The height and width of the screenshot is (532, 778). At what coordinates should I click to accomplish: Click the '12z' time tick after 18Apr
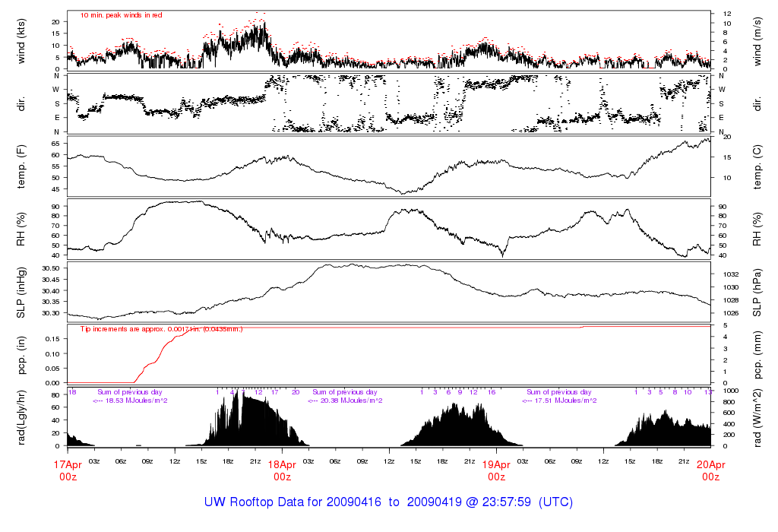tap(389, 461)
